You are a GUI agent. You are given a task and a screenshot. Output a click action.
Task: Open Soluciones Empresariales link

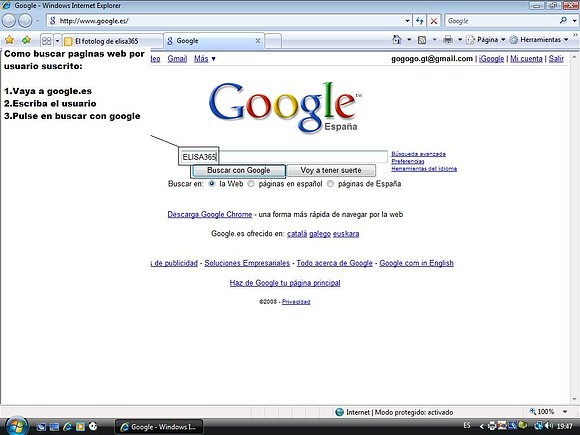(247, 263)
